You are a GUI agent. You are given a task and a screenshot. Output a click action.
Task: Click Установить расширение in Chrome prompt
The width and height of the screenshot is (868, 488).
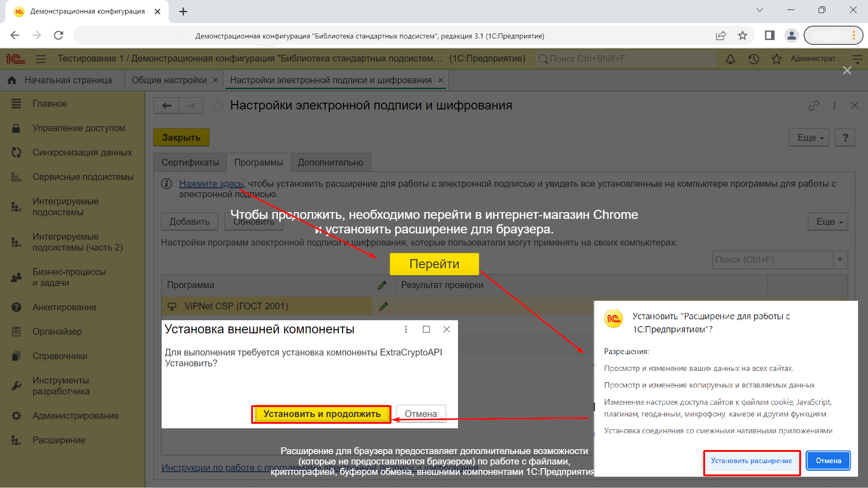751,461
